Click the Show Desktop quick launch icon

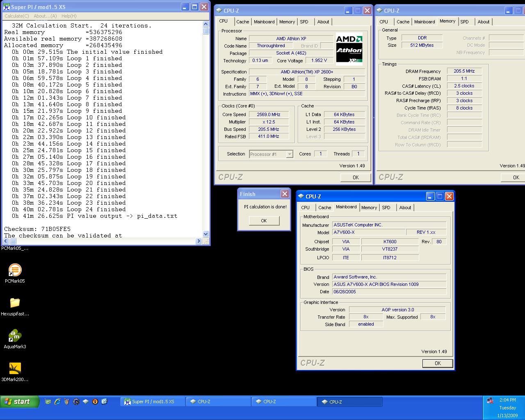coord(48,402)
